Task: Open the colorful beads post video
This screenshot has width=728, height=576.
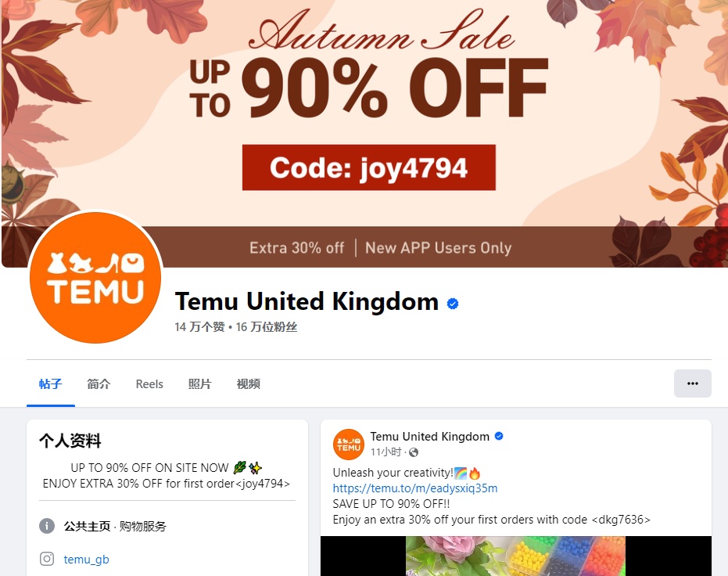Action: 516,556
